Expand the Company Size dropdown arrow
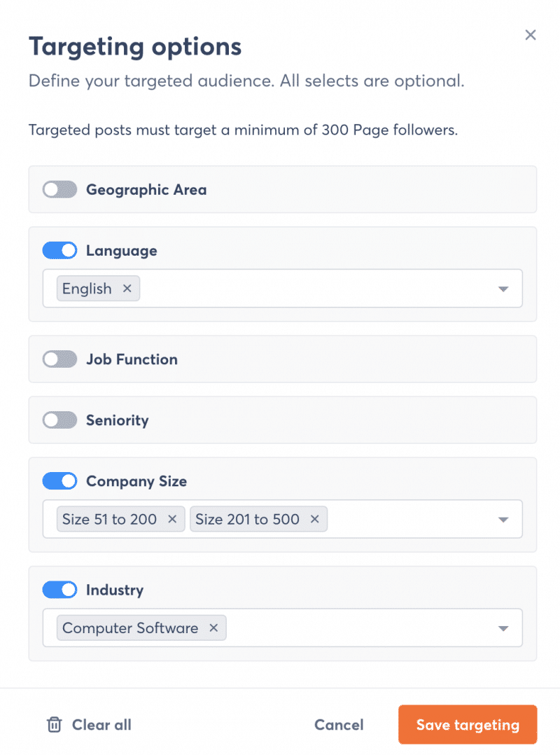560x755 pixels. point(503,520)
